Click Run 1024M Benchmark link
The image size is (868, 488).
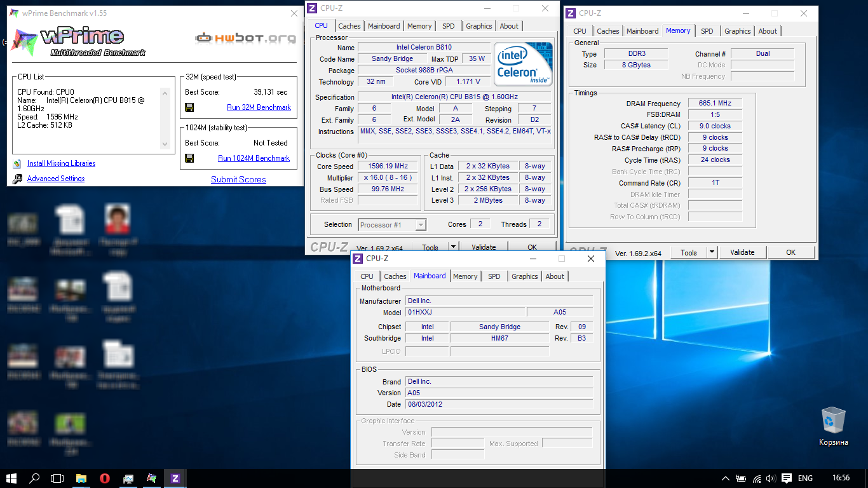tap(254, 158)
